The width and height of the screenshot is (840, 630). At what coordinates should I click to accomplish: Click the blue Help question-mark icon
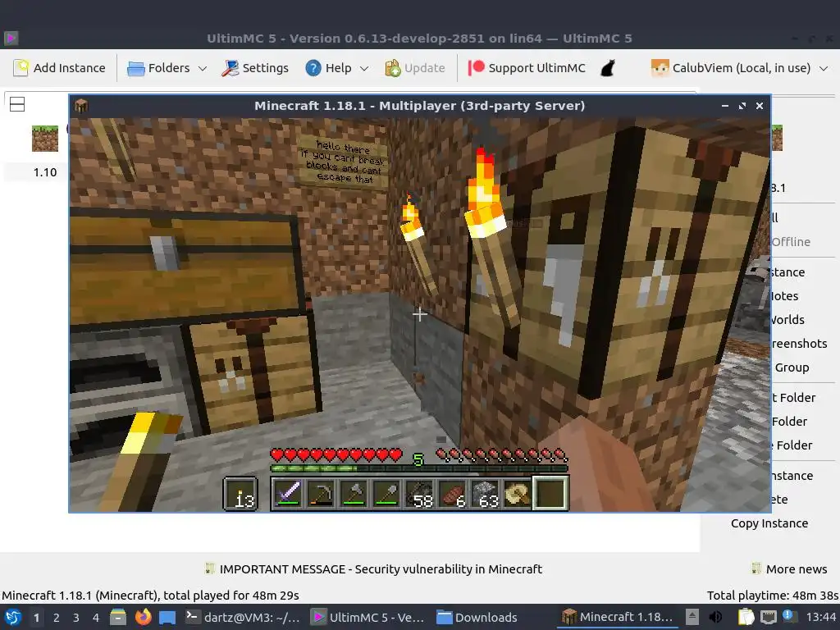tap(313, 68)
